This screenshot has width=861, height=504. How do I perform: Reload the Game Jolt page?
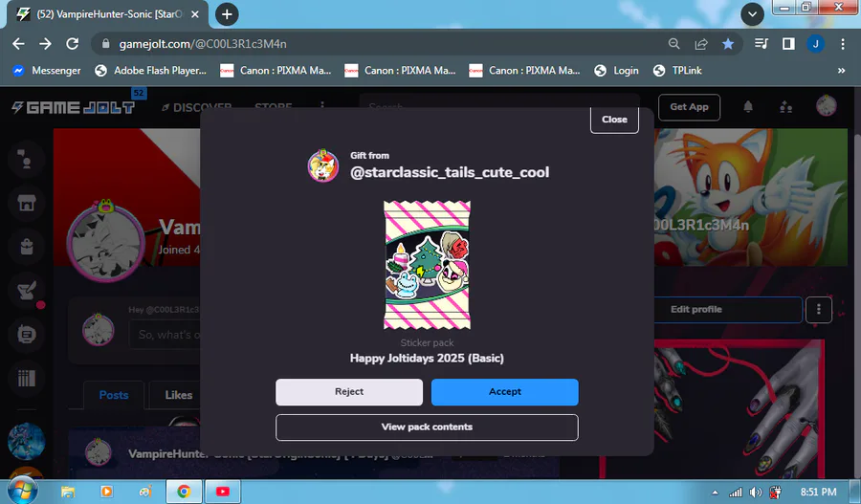tap(72, 44)
